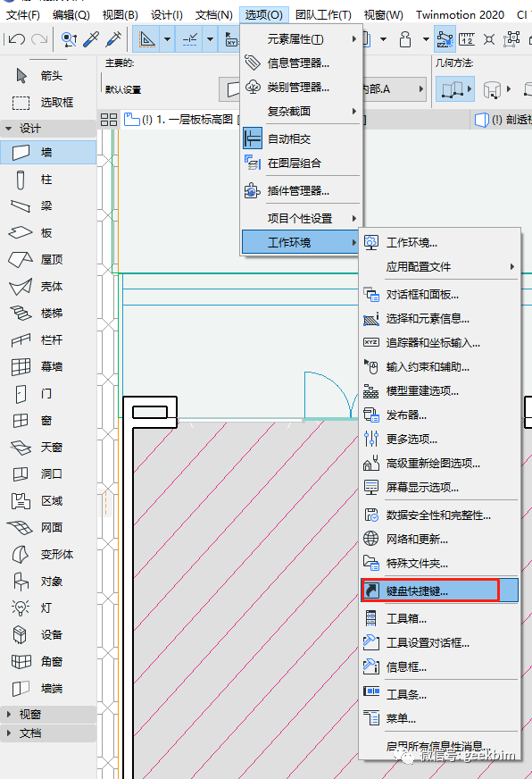Viewport: 532px width, 779px height.
Task: Select the Opening (洞口) tool
Action: point(48,474)
